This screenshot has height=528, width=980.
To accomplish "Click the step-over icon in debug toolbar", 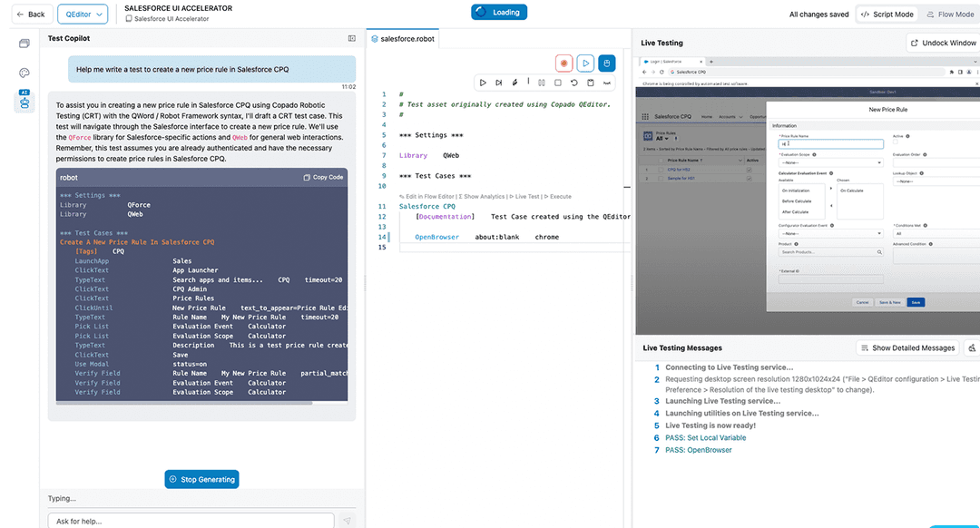I will pyautogui.click(x=499, y=83).
